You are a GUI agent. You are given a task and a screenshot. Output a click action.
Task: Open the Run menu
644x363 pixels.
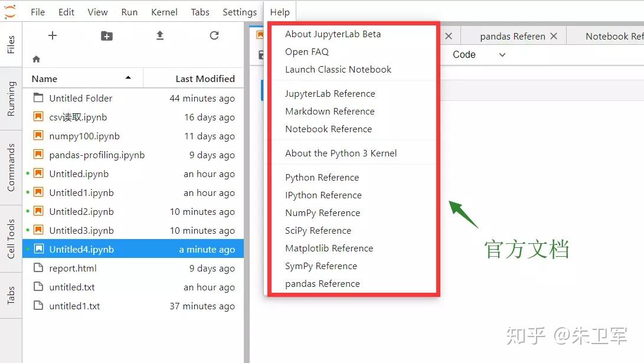129,12
